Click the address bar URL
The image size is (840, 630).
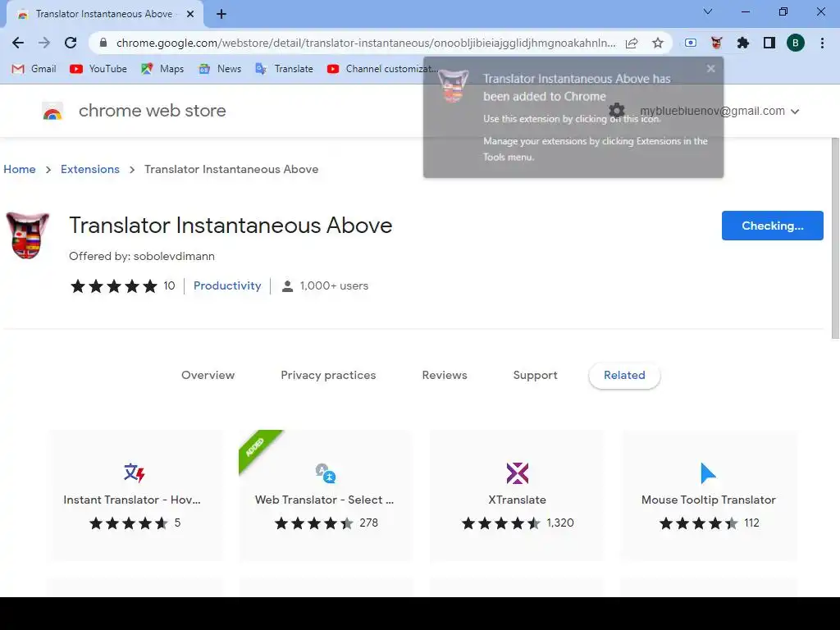366,43
